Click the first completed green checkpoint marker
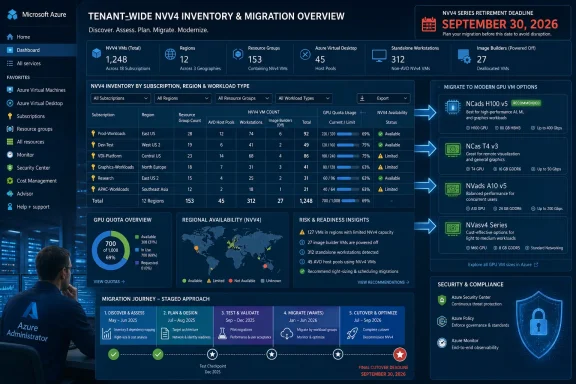Viewport: 576px width, 384px height. [114, 355]
